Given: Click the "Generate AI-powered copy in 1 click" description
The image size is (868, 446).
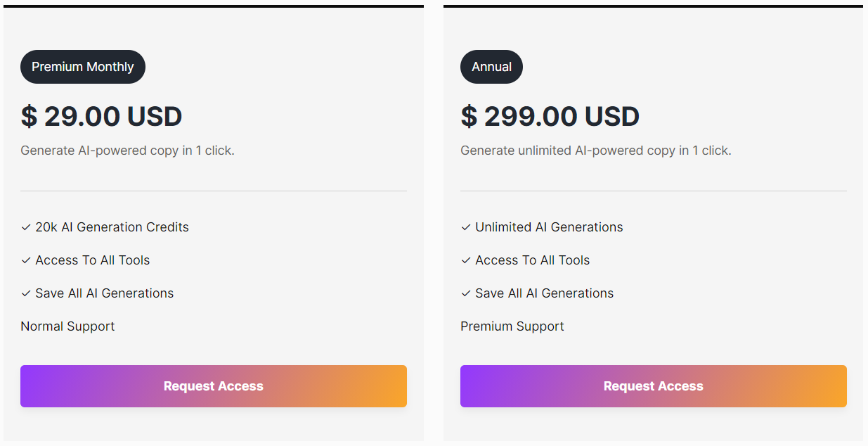Looking at the screenshot, I should [x=127, y=151].
